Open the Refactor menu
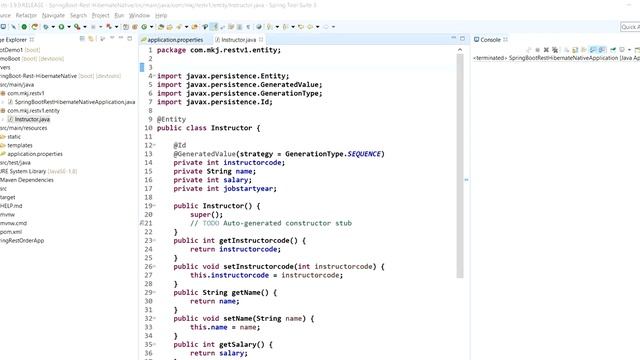 26,16
